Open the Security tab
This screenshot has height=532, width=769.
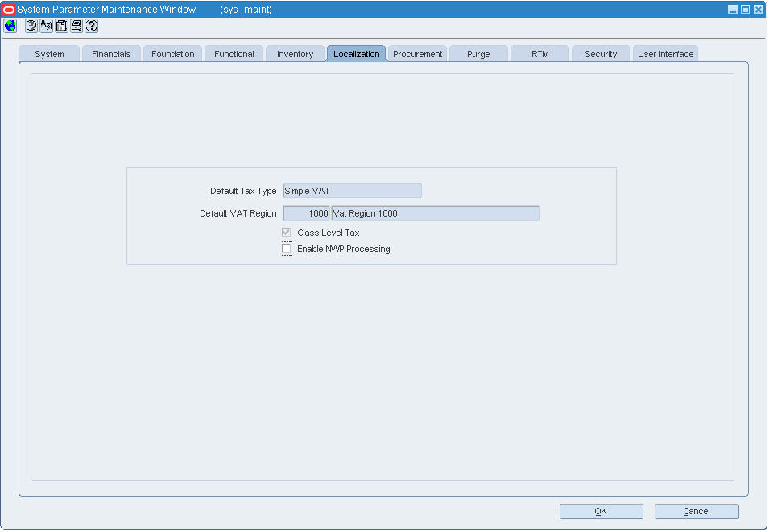[601, 54]
